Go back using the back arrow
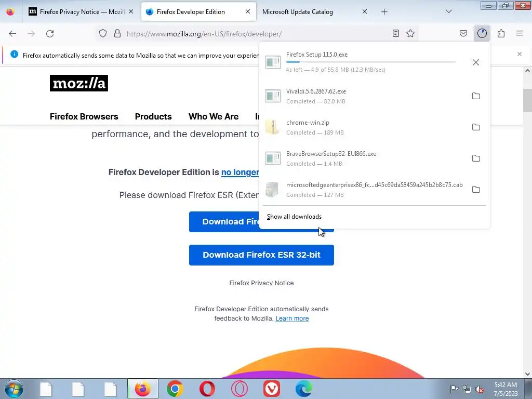 pyautogui.click(x=12, y=34)
